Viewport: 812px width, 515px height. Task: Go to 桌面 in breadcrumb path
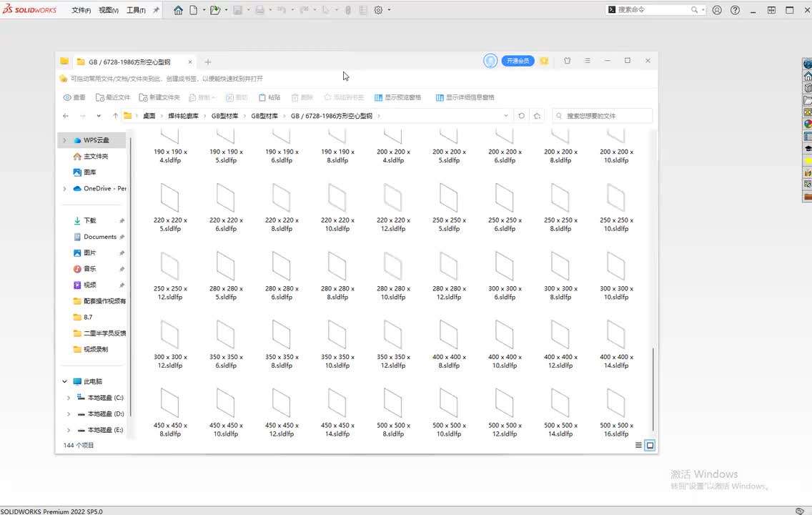pos(149,116)
